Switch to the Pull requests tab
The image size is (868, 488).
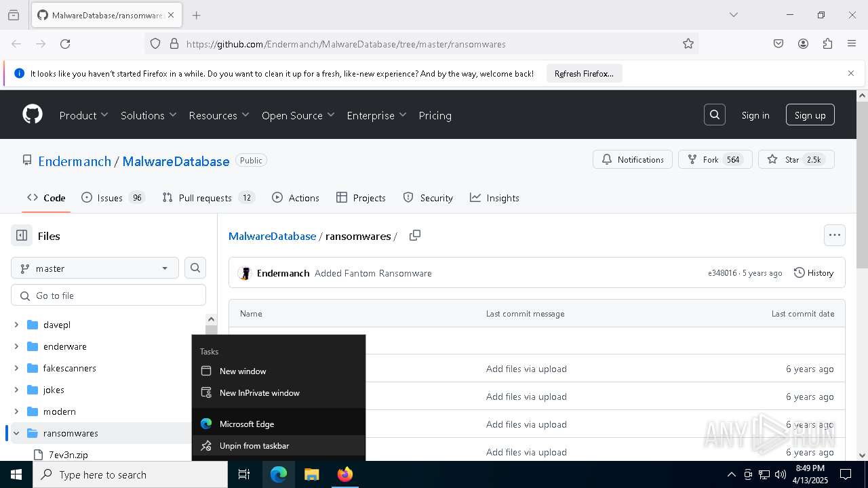pos(208,198)
